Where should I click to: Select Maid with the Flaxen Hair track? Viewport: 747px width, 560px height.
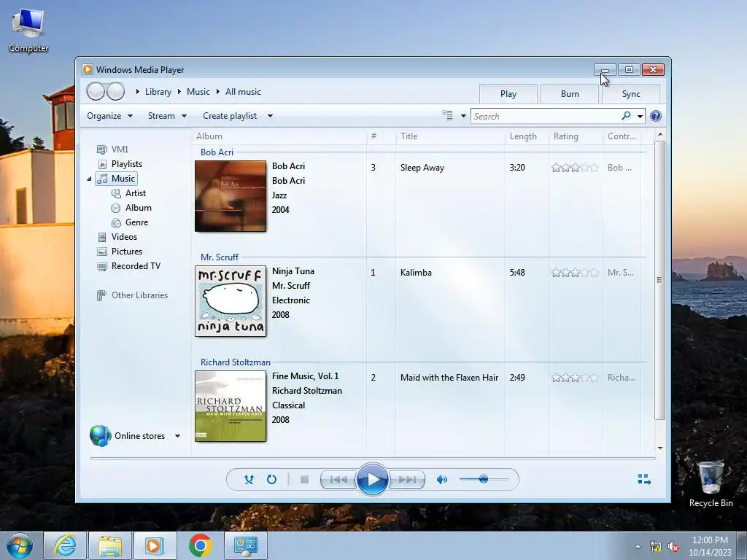[x=449, y=378]
